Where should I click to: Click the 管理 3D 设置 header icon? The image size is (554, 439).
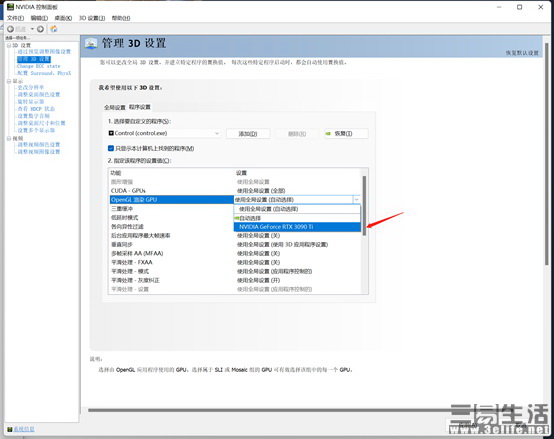click(x=91, y=43)
